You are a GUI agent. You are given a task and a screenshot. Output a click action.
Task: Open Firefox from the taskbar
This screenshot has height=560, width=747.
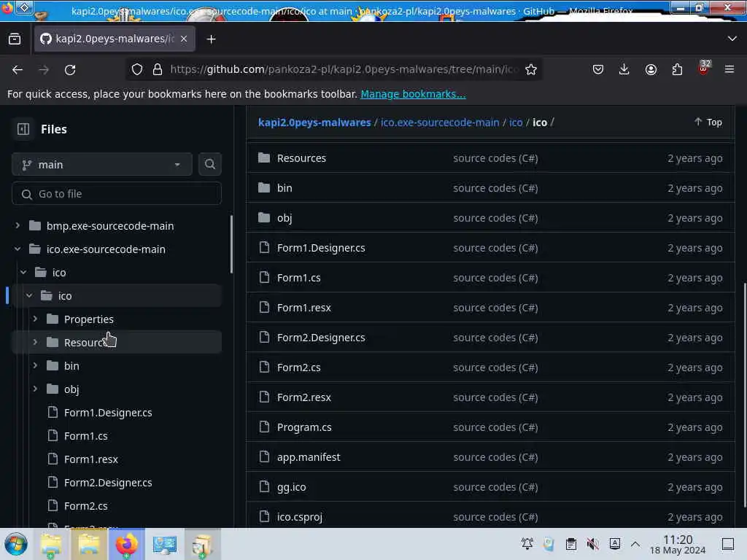point(126,544)
